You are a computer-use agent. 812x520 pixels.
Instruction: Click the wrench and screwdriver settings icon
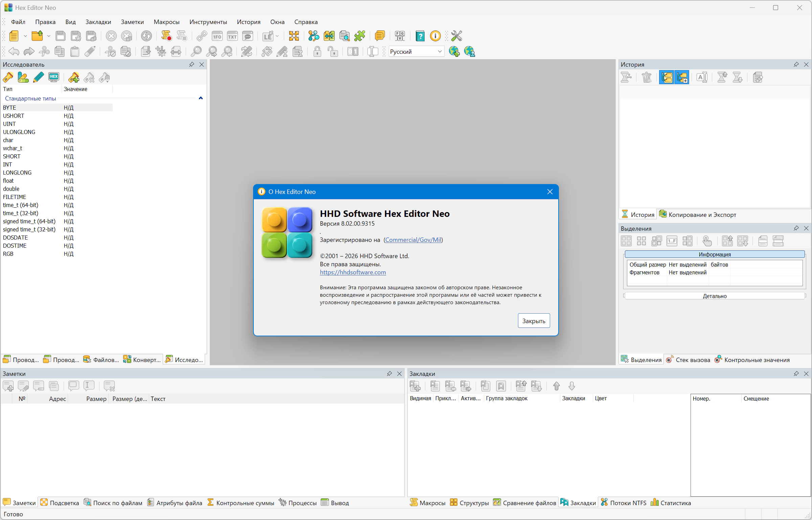(x=456, y=36)
